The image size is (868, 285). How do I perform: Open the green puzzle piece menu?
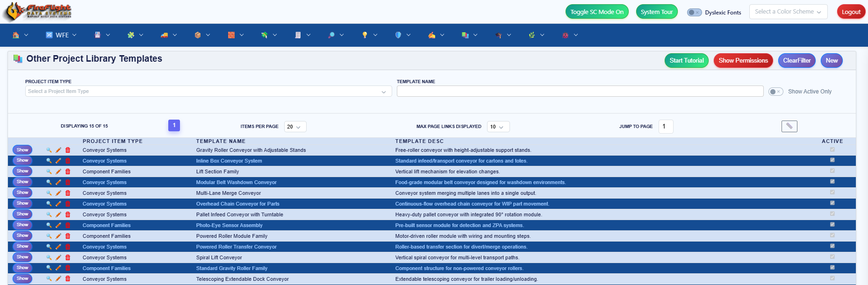click(x=136, y=35)
